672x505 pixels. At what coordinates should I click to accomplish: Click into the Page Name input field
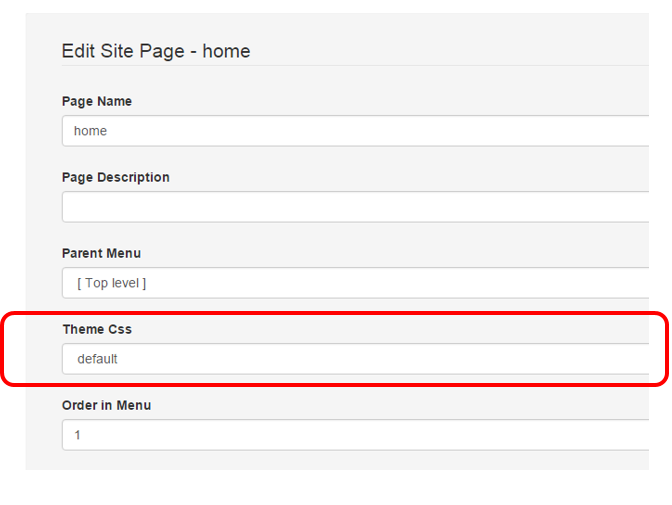pyautogui.click(x=355, y=131)
